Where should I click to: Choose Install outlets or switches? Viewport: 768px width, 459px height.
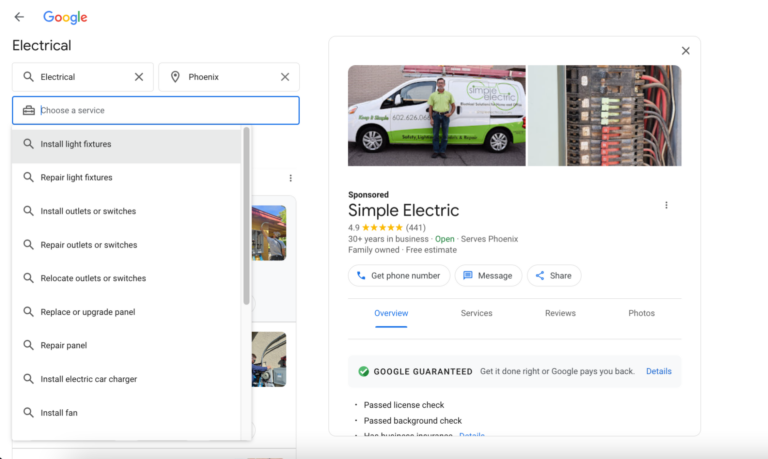(126, 211)
